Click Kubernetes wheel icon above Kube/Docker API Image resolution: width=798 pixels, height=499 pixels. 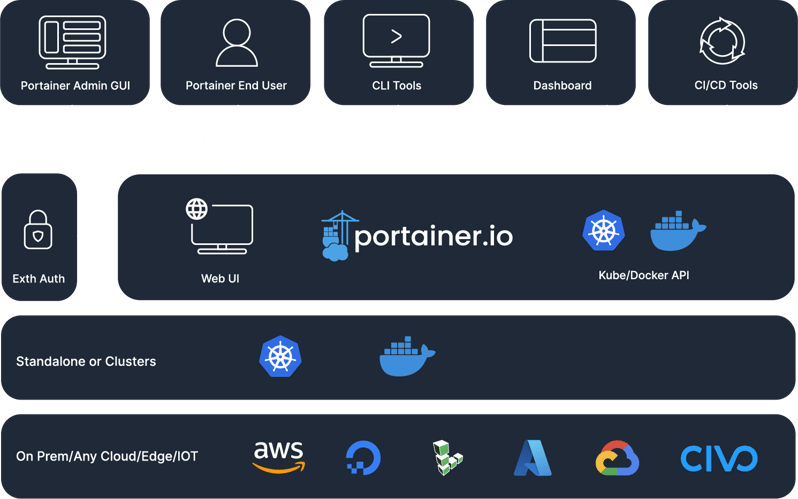coord(604,230)
